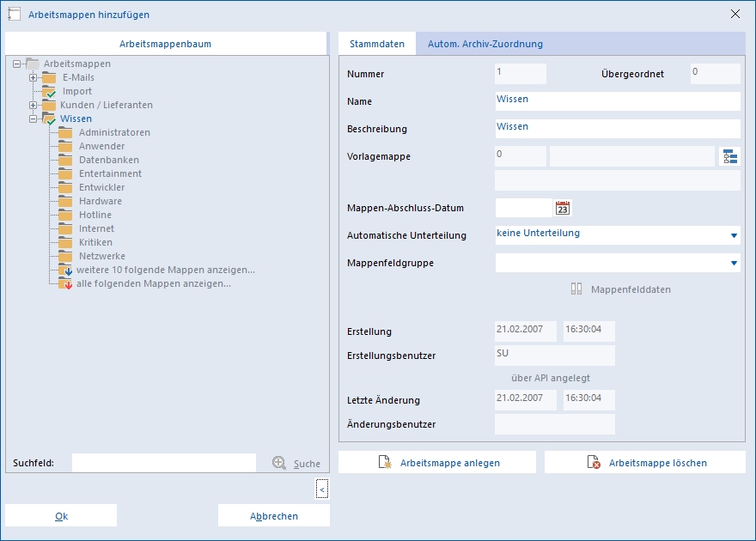Select the Stammdaten tab

tap(377, 44)
